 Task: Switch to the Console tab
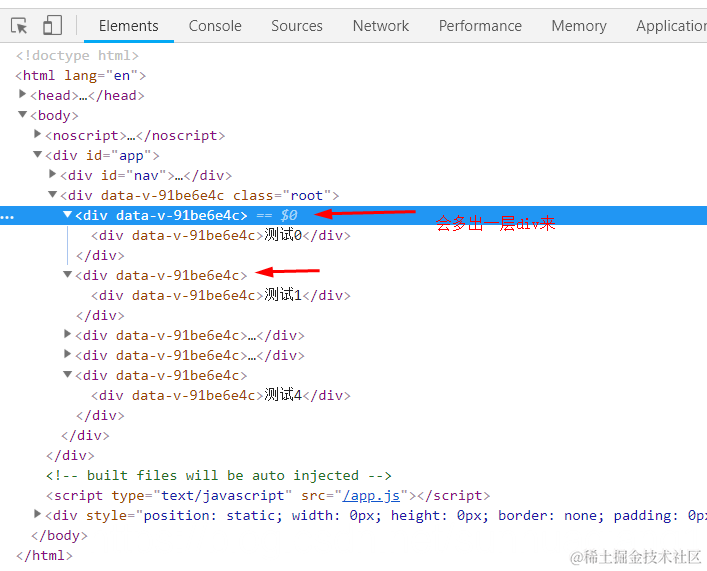coord(215,26)
